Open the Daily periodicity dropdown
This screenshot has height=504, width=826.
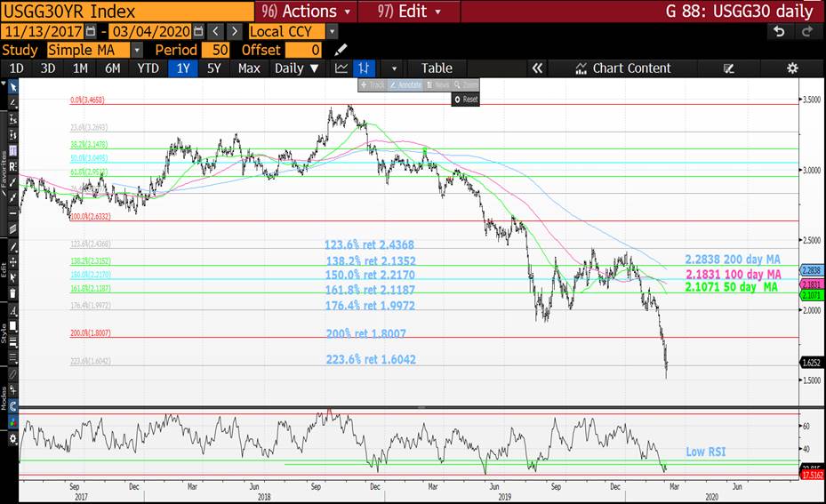pyautogui.click(x=297, y=68)
